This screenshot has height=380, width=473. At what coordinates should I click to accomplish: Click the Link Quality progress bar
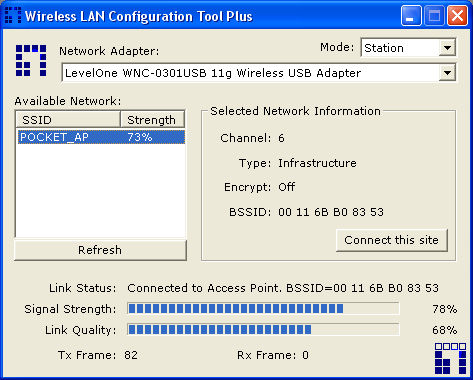(x=263, y=330)
